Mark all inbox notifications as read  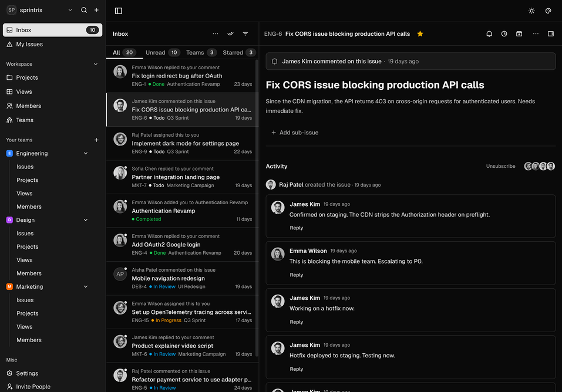[230, 33]
